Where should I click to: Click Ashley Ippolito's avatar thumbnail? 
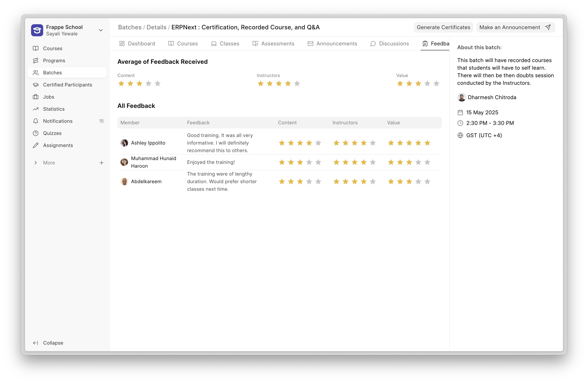pyautogui.click(x=124, y=143)
